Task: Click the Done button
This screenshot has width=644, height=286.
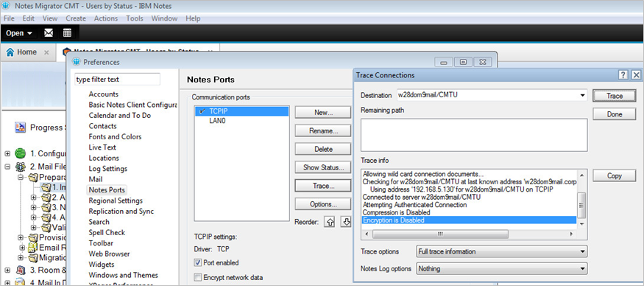Action: [615, 114]
